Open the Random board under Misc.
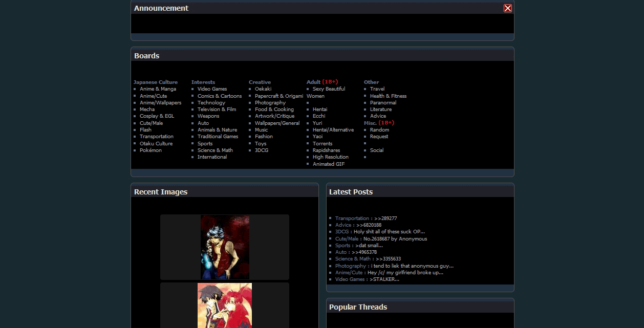 coord(379,130)
